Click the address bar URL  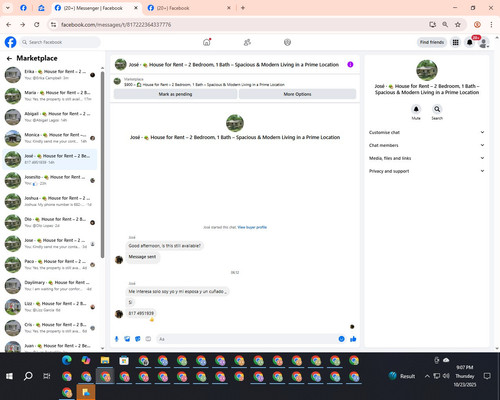click(x=116, y=25)
